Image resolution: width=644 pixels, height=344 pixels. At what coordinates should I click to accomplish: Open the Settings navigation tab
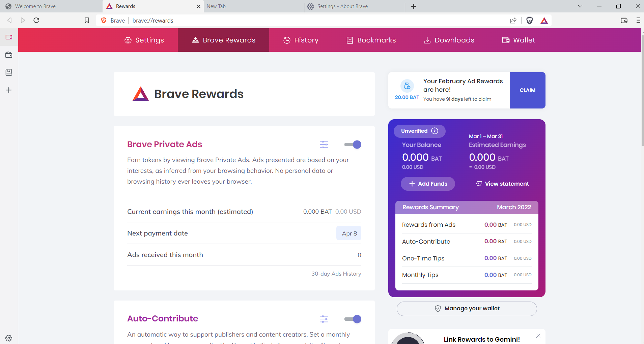pos(144,40)
